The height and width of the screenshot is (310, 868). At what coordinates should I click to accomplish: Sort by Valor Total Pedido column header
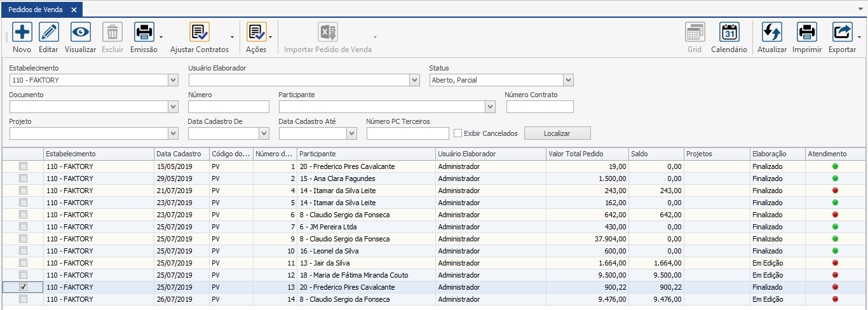(x=587, y=154)
